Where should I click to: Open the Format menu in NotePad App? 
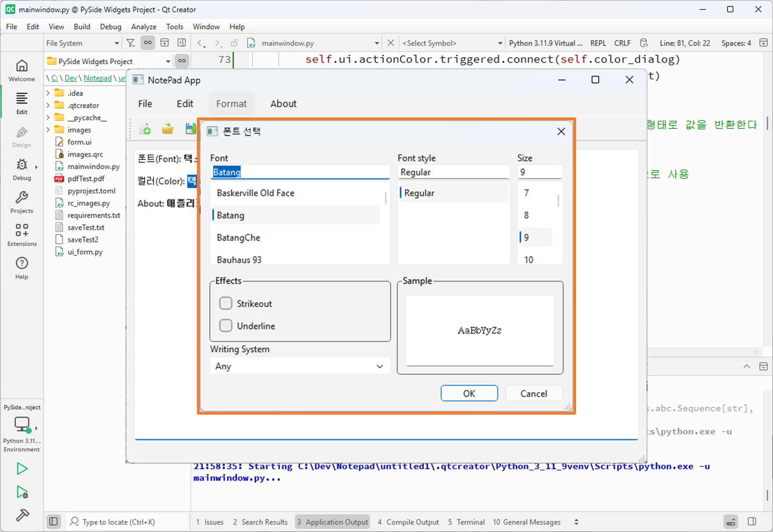coord(232,104)
